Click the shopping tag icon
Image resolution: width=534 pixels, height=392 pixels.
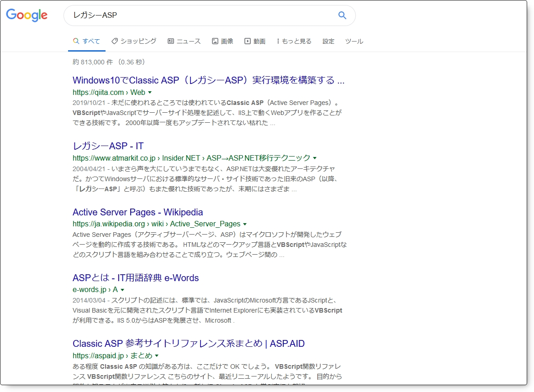[115, 41]
